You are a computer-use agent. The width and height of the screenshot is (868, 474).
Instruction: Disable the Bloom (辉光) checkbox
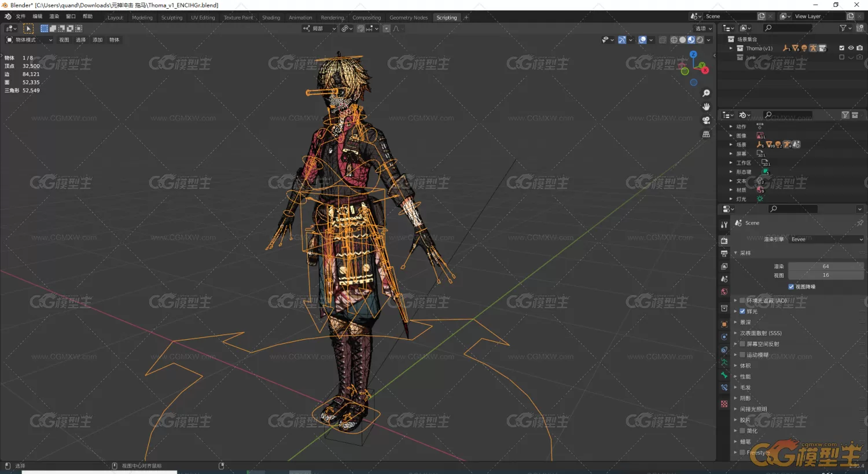point(742,311)
